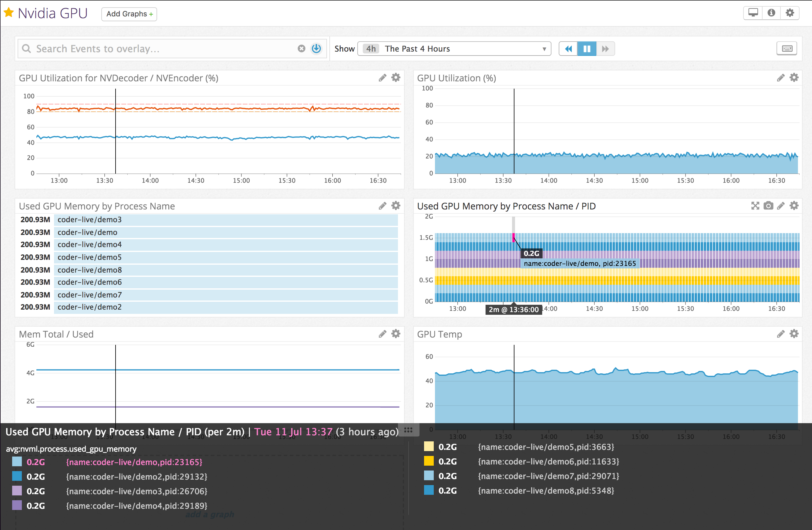Screen dimensions: 812x530
Task: Click the dashboard info icon
Action: [771, 13]
